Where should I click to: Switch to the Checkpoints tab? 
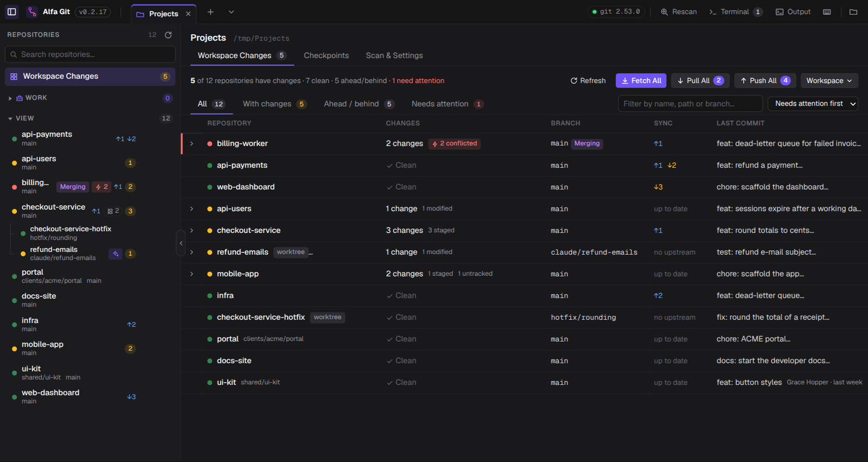pyautogui.click(x=326, y=55)
